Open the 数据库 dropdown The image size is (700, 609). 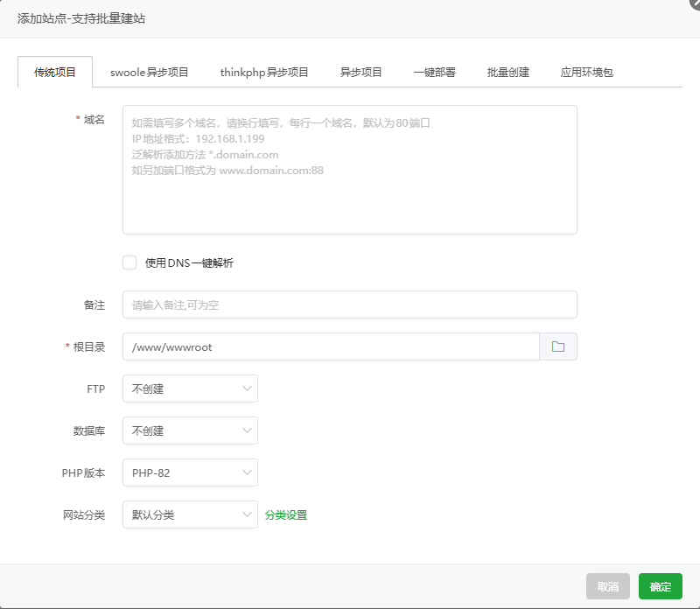coord(190,430)
